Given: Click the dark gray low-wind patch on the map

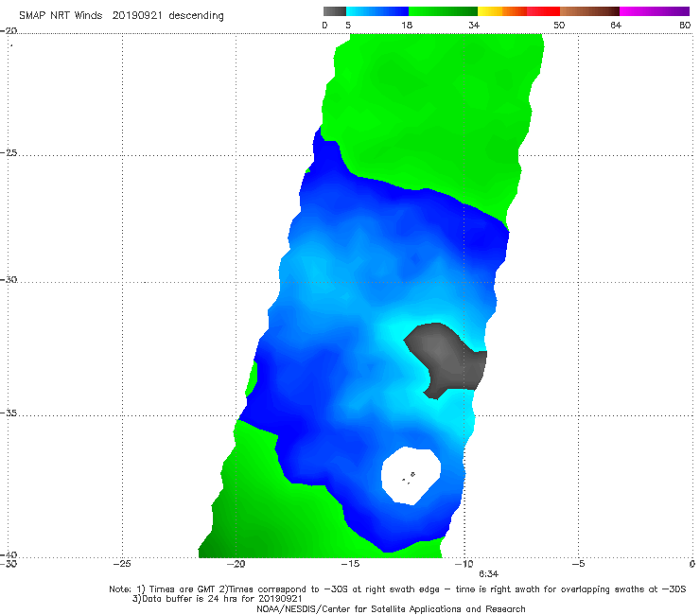Looking at the screenshot, I should click(446, 360).
